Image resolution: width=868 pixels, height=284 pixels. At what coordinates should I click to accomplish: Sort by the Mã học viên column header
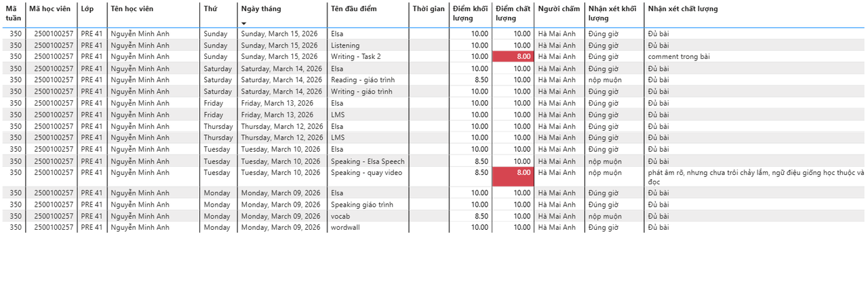click(x=50, y=9)
